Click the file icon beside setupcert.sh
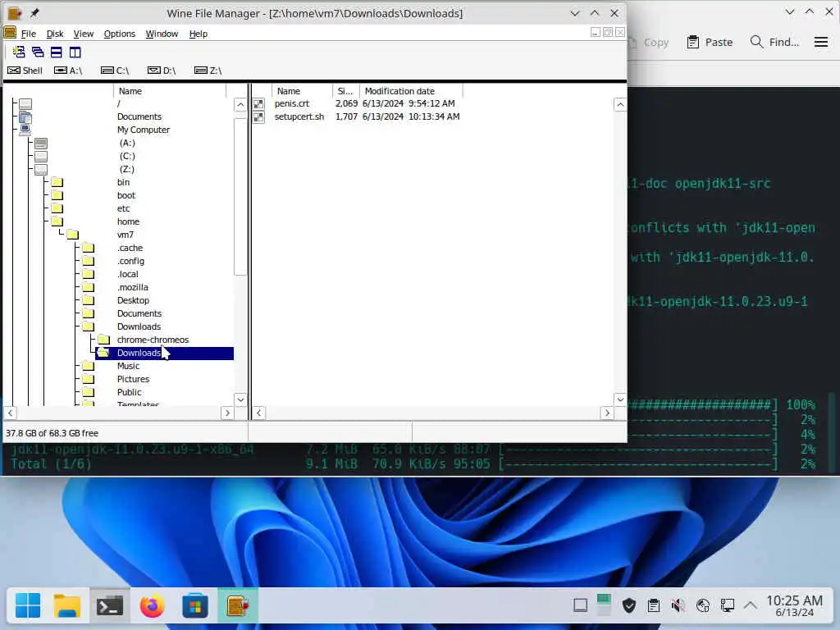This screenshot has width=840, height=630. point(258,116)
